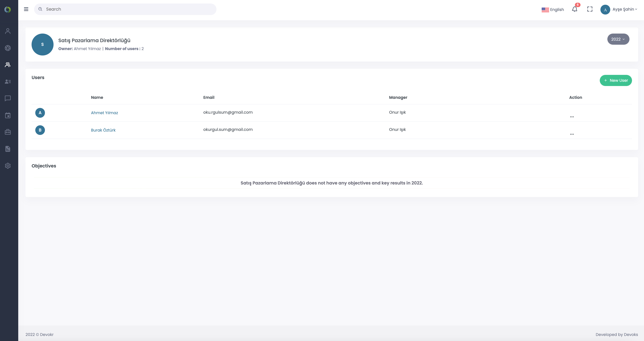Toggle the hamburger menu icon
This screenshot has height=341, width=644.
coord(26,9)
